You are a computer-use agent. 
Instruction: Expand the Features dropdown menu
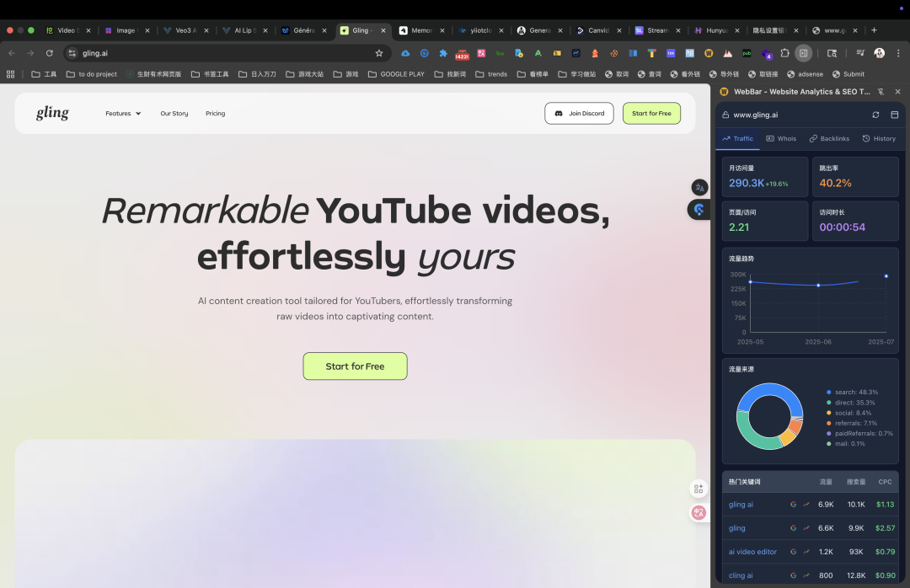pos(123,114)
